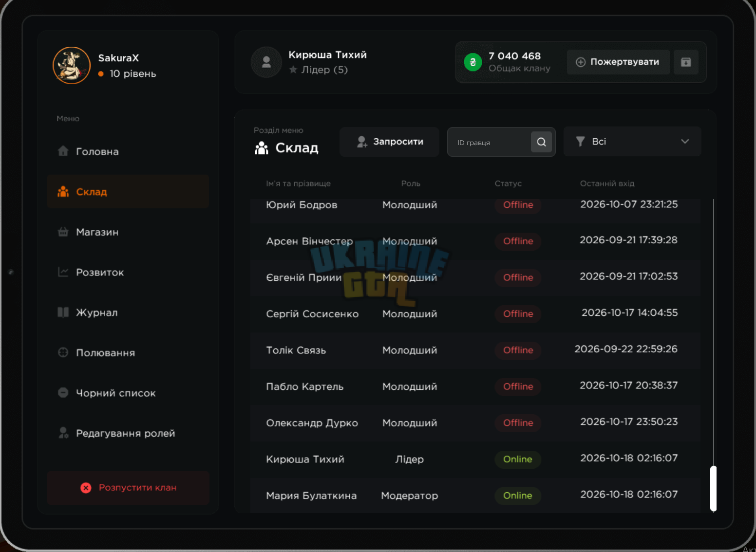Click the 7 040 468 clan balance
This screenshot has width=756, height=552.
click(514, 56)
